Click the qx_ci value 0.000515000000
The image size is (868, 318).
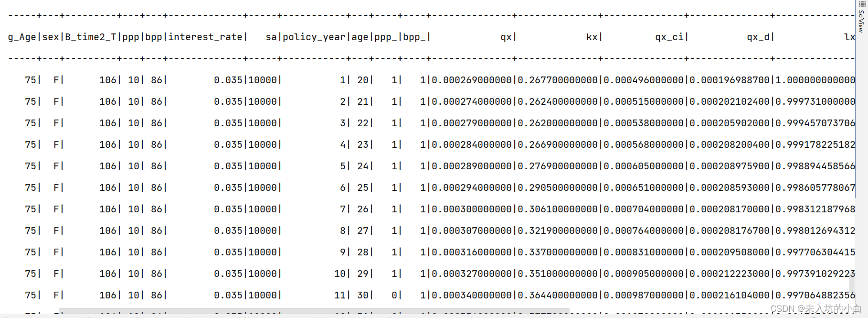coord(644,102)
